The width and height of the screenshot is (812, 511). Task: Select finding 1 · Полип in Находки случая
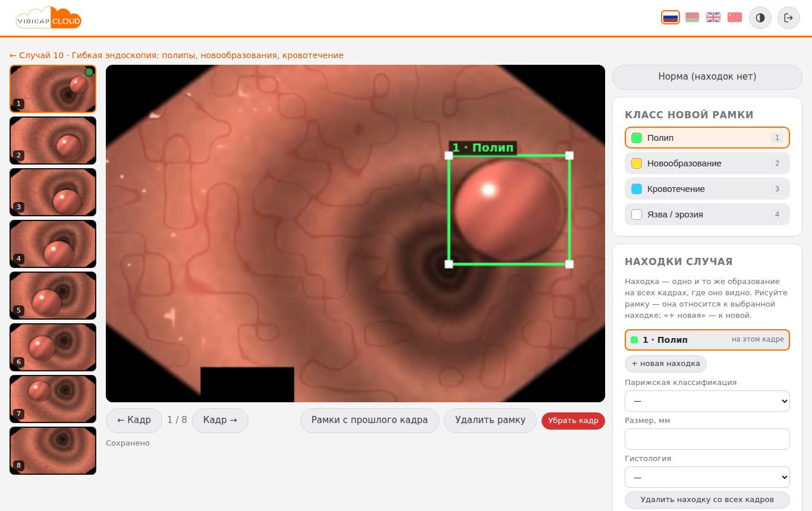tap(707, 340)
